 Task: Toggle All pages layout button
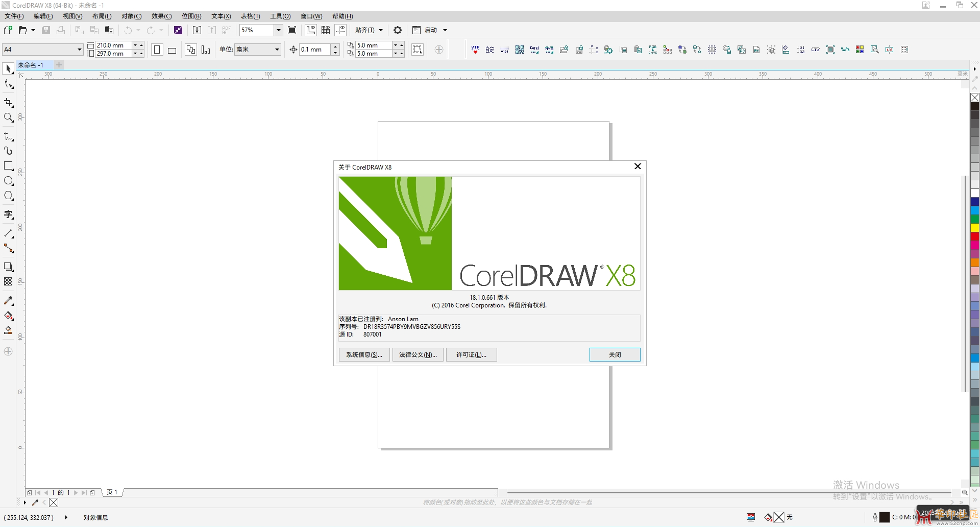[191, 50]
